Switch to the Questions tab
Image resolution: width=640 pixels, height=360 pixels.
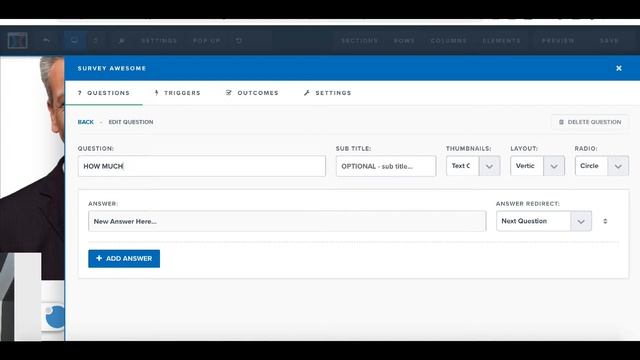pyautogui.click(x=104, y=93)
